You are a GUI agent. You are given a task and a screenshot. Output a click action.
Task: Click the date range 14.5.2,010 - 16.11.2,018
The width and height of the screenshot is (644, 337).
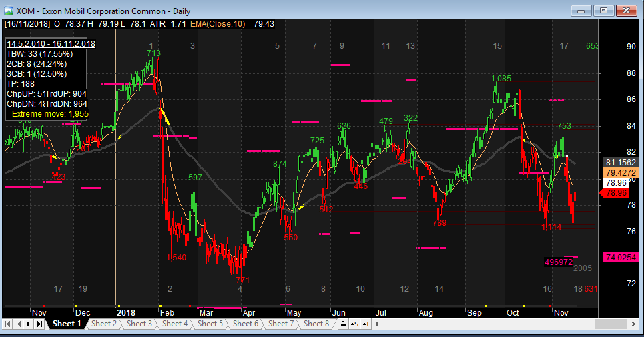(51, 44)
